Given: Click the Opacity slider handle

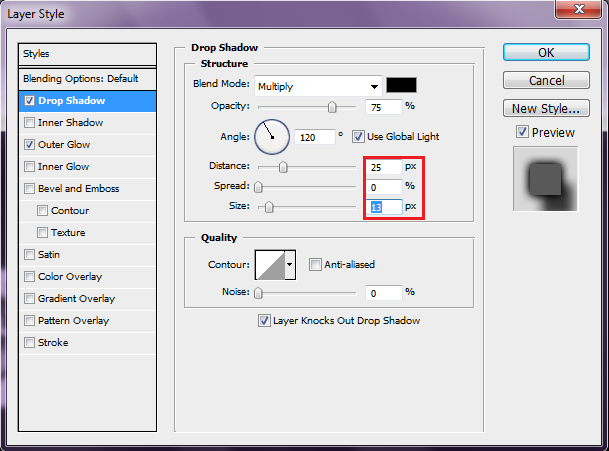Looking at the screenshot, I should click(332, 107).
